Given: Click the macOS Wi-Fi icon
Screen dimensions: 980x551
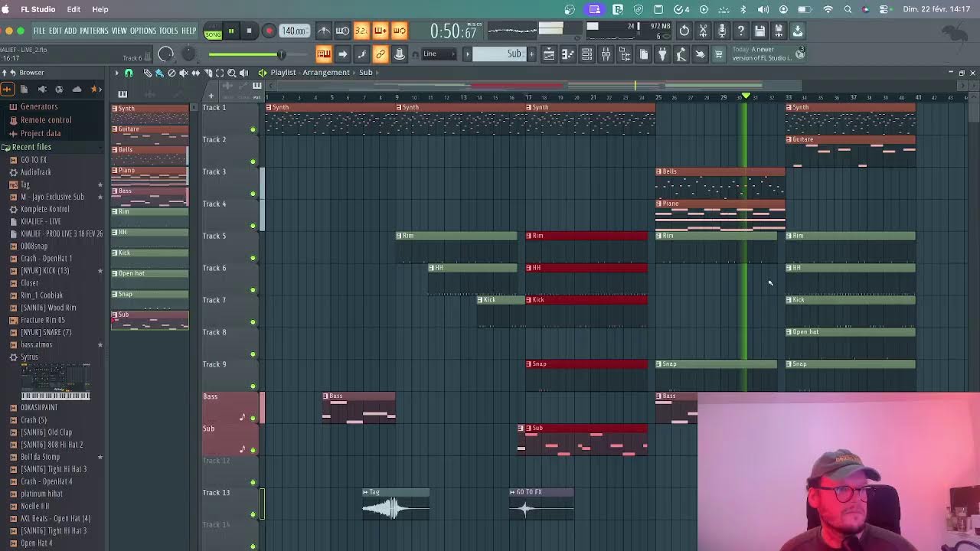Looking at the screenshot, I should (828, 9).
